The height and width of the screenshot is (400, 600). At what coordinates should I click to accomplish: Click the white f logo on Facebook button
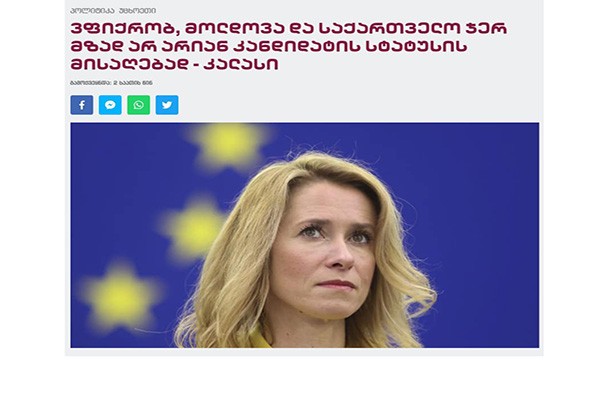82,105
